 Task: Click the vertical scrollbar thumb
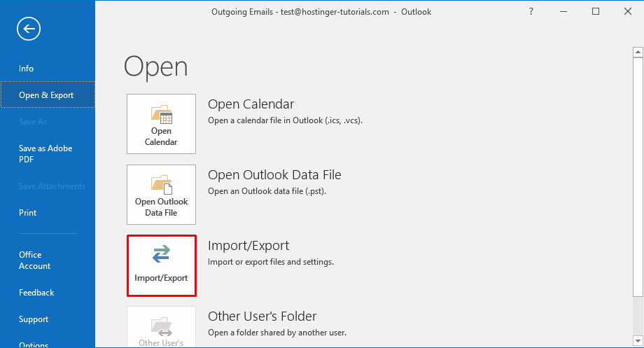pos(638,176)
